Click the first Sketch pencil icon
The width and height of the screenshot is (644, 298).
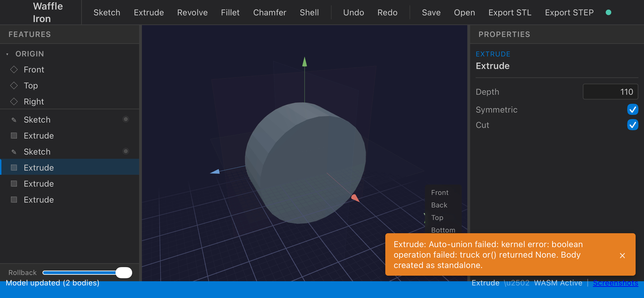14,120
